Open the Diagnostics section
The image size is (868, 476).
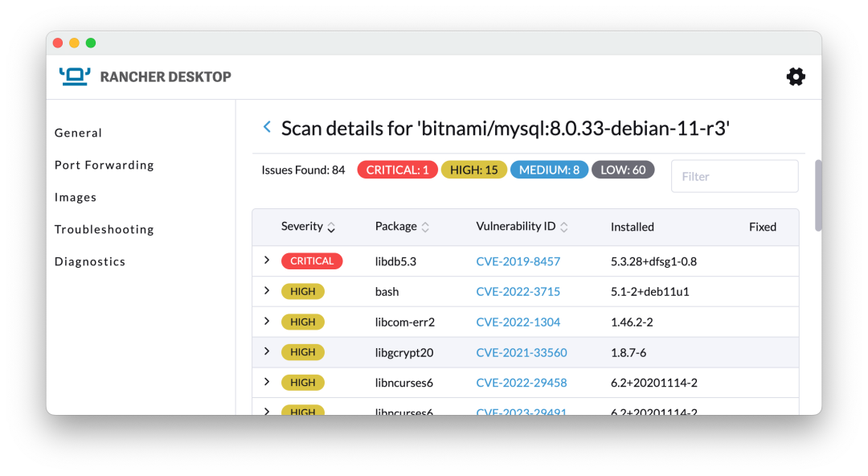click(89, 261)
